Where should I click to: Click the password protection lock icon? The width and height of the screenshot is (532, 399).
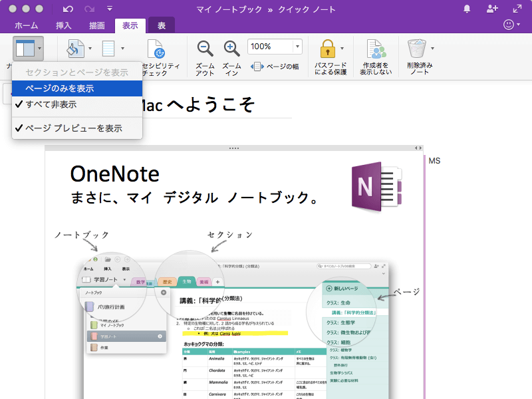click(327, 49)
